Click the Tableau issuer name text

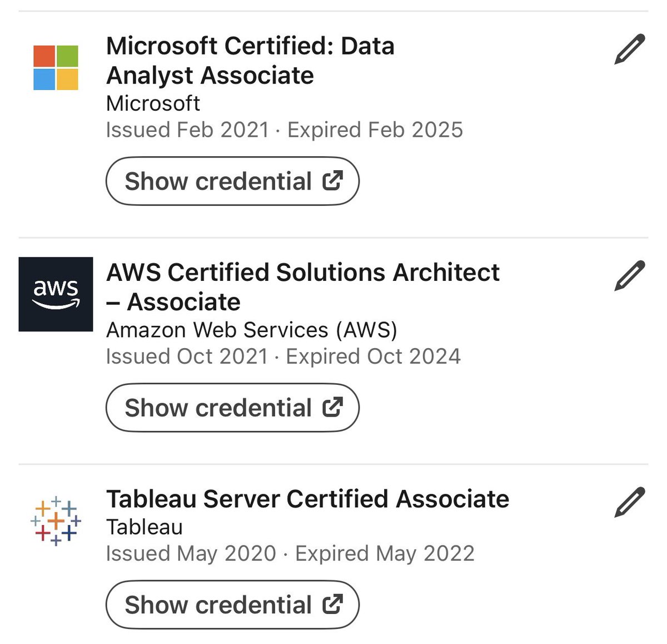(x=145, y=527)
